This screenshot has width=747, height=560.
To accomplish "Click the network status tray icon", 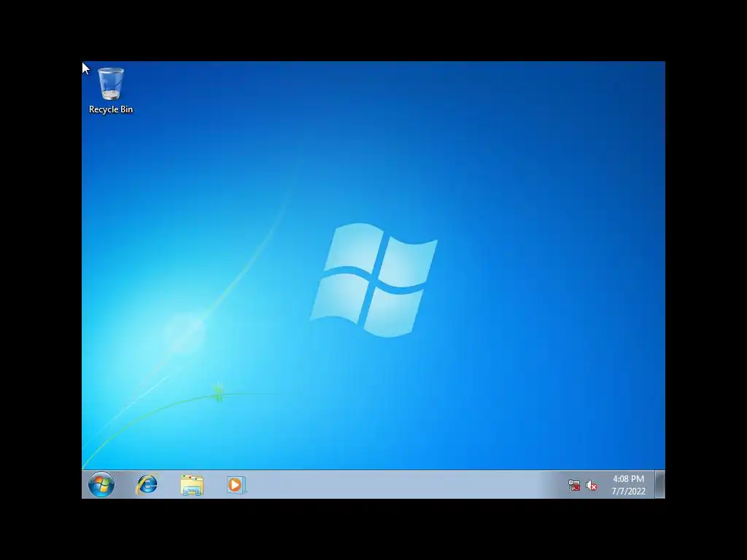I will coord(574,485).
